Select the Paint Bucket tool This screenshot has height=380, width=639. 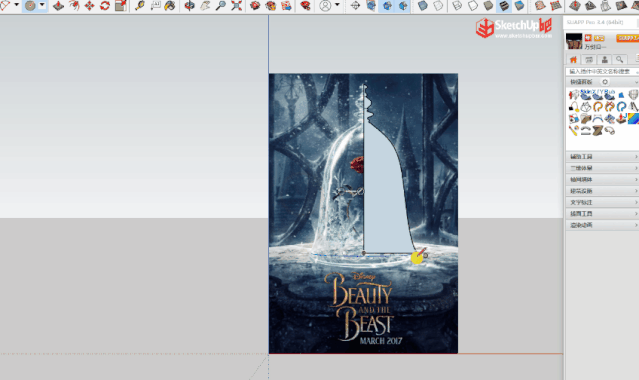(x=170, y=6)
